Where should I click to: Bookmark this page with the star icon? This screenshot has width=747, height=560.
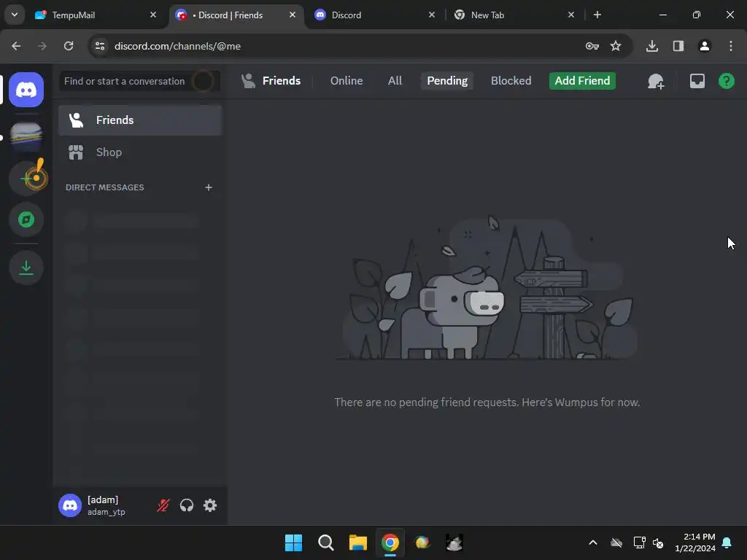[x=616, y=46]
